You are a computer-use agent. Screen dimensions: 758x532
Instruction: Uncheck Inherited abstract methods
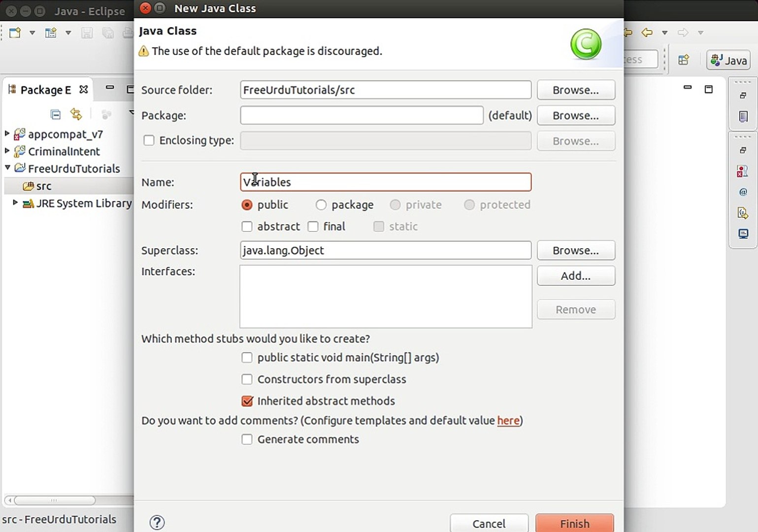[247, 401]
